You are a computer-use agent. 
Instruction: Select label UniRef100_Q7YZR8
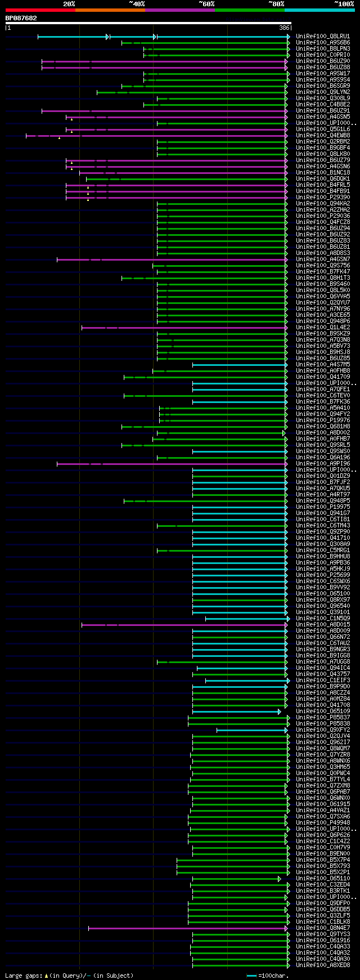tap(323, 755)
